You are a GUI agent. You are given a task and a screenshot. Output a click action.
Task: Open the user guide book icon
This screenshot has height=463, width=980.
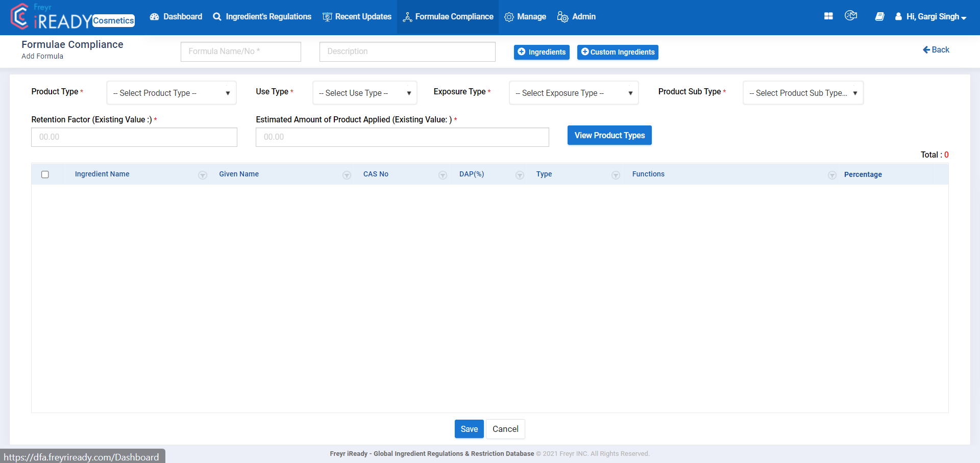click(x=879, y=16)
